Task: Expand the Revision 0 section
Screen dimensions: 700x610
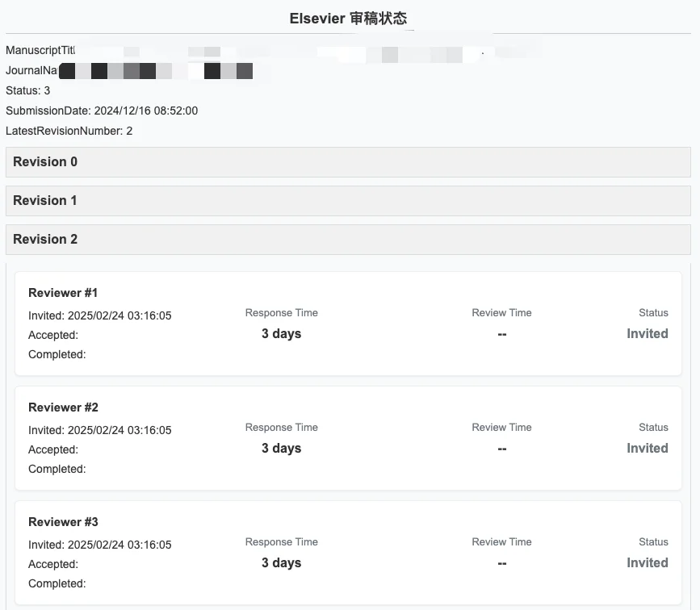Action: (348, 162)
